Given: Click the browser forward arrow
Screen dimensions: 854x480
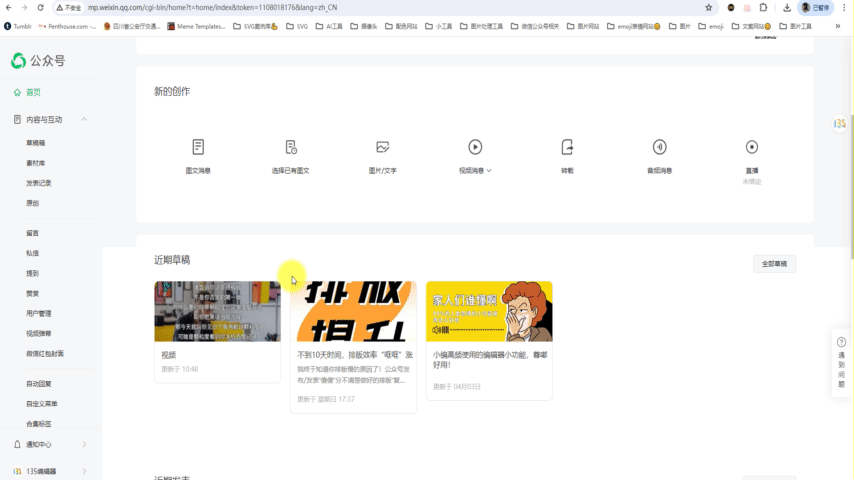Looking at the screenshot, I should pos(25,8).
